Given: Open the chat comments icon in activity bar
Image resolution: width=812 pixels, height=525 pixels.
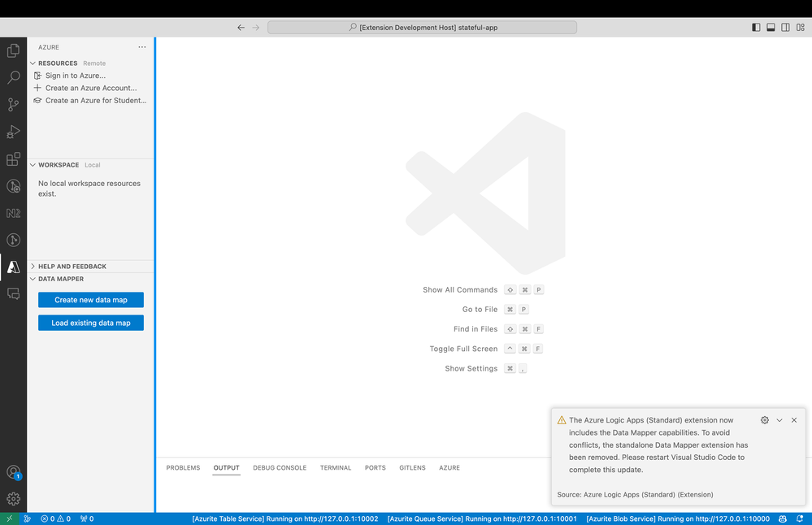Looking at the screenshot, I should (14, 293).
